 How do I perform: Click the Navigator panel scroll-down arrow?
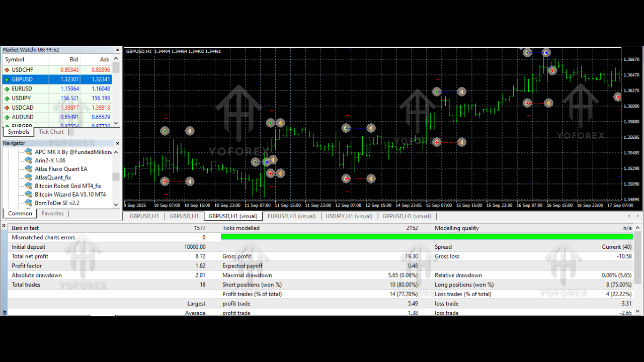click(x=116, y=205)
